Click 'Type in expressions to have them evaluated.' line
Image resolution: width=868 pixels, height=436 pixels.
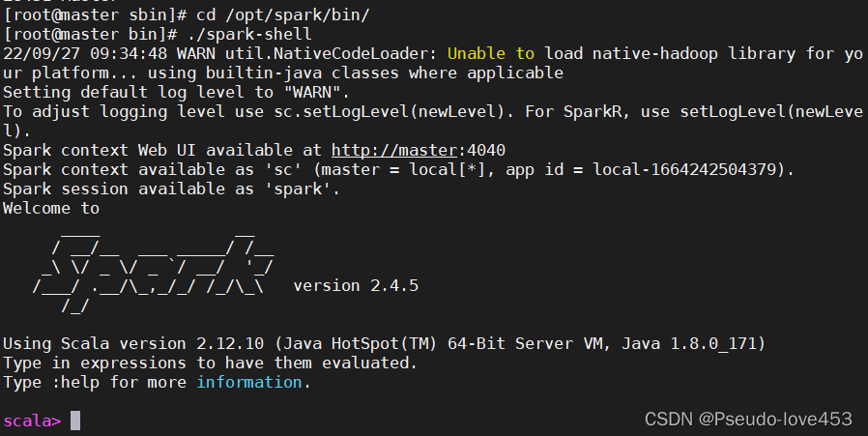(210, 363)
